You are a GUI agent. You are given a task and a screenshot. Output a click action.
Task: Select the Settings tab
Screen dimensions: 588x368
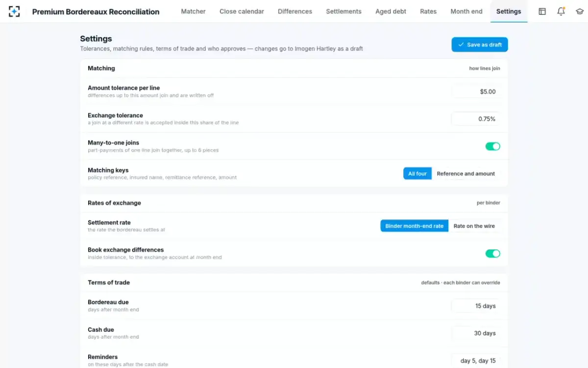tap(509, 11)
